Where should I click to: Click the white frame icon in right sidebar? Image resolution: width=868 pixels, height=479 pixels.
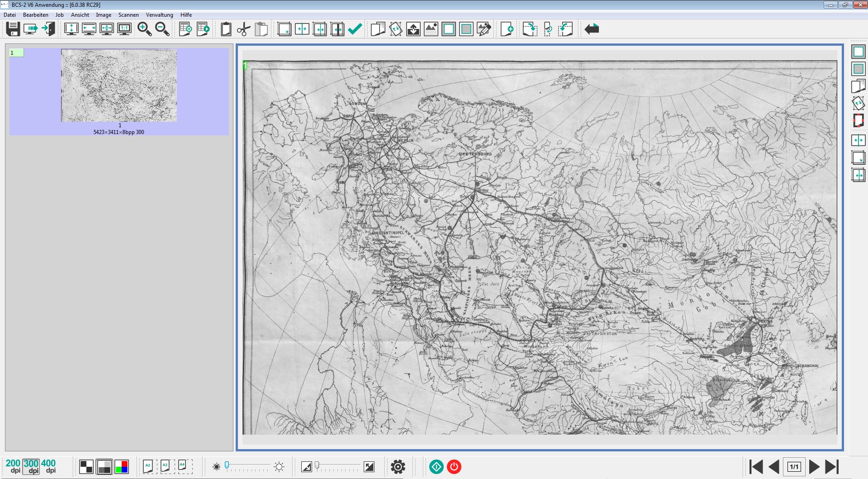pyautogui.click(x=858, y=52)
